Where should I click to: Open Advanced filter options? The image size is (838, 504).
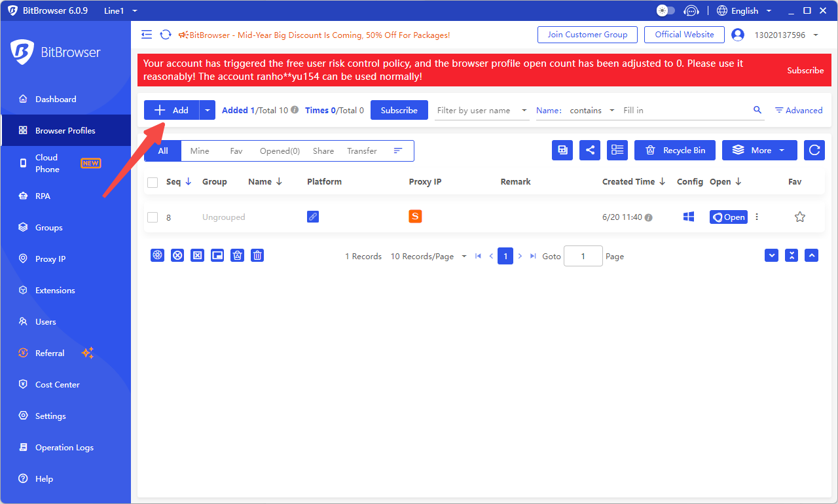(x=799, y=110)
